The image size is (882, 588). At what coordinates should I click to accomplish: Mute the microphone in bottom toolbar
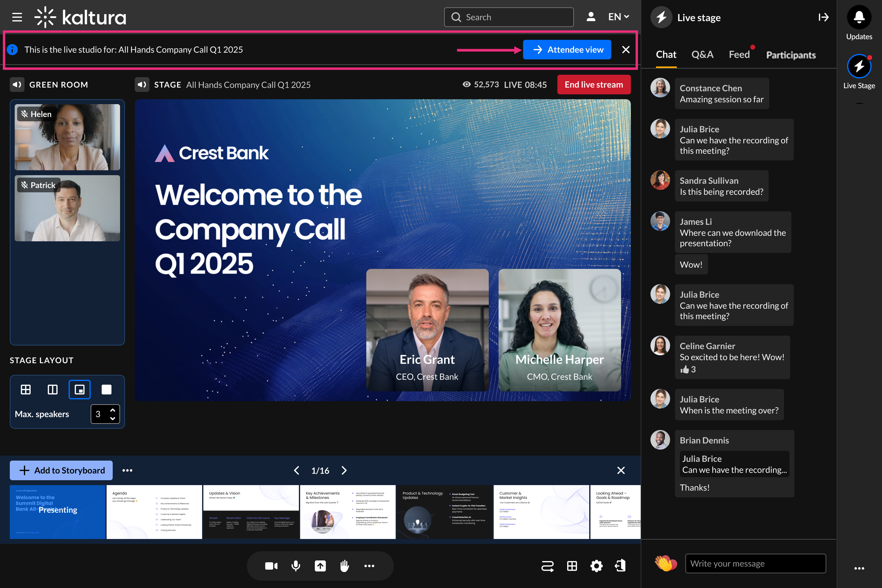point(296,566)
